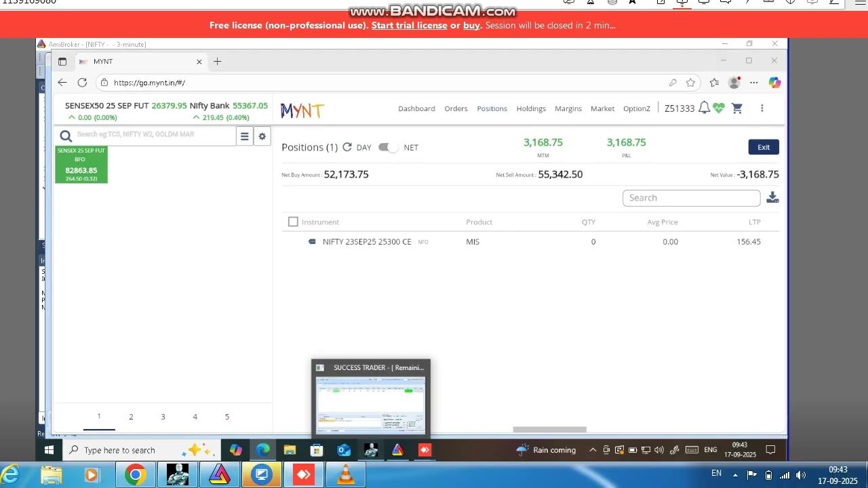868x488 pixels.
Task: Switch to watchlist page 1
Action: tap(99, 417)
